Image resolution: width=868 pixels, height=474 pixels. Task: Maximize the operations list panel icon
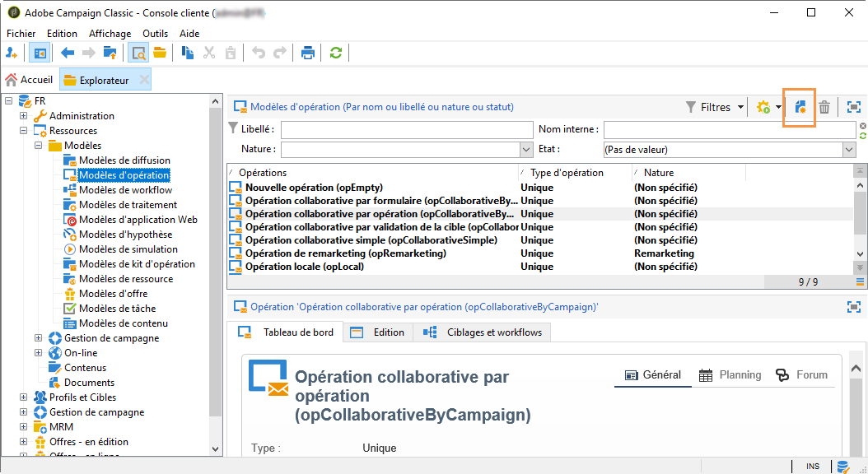(854, 107)
